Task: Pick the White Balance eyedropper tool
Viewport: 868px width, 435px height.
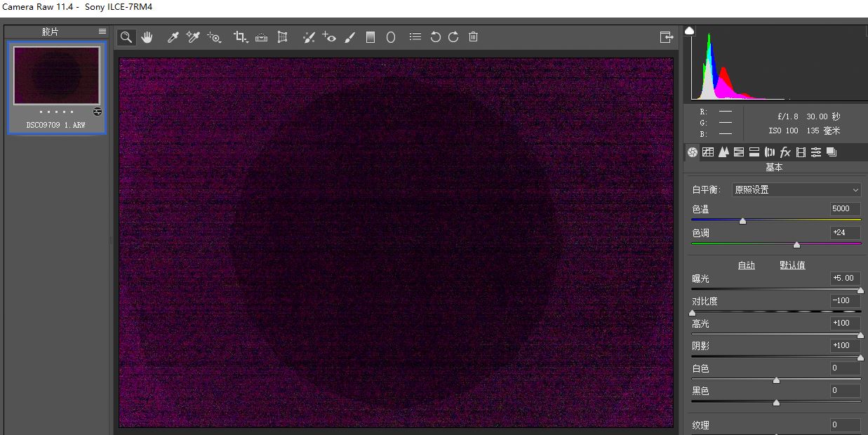Action: coord(173,37)
